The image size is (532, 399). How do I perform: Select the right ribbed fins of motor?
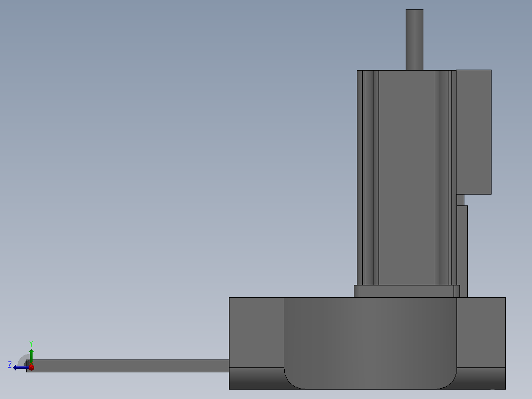coord(446,178)
